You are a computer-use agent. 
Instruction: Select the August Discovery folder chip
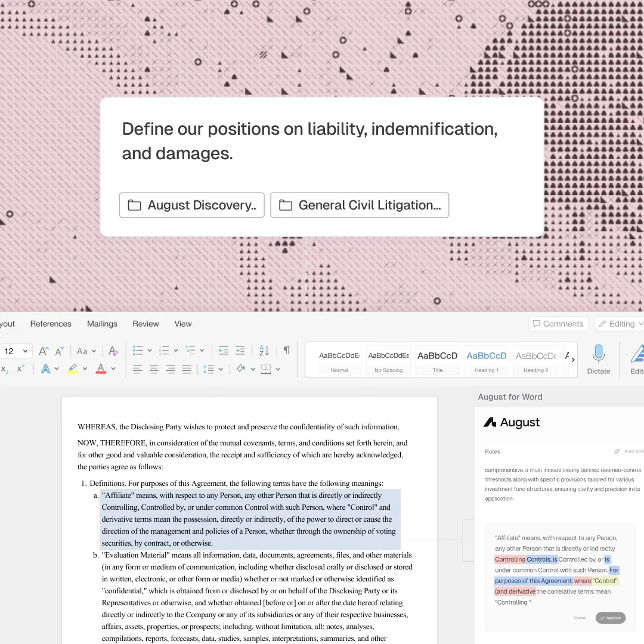click(x=192, y=205)
